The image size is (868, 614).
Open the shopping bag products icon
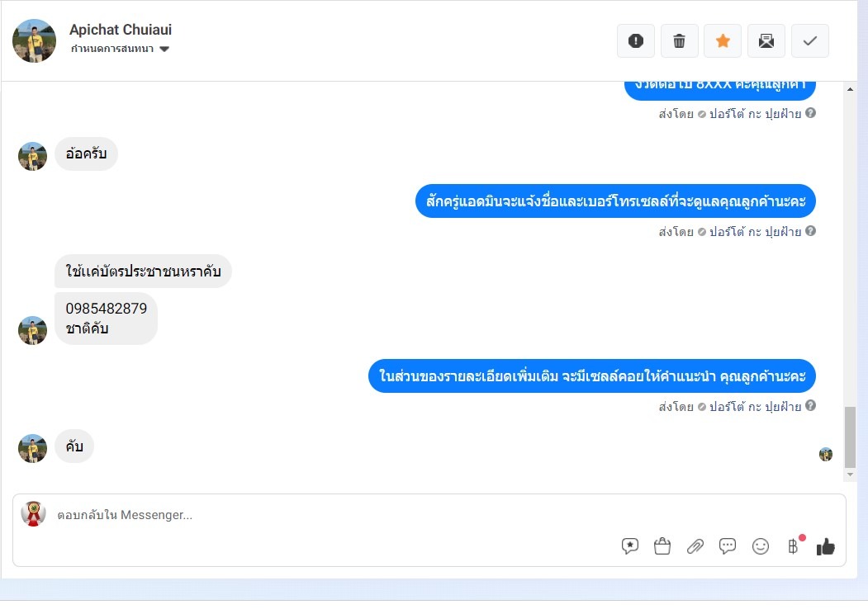coord(662,546)
